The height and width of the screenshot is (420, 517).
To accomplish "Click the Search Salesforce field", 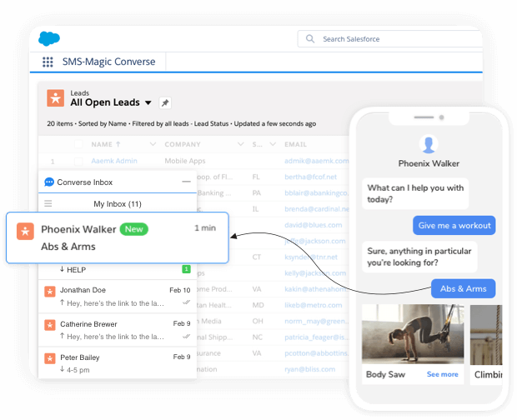I will 390,39.
